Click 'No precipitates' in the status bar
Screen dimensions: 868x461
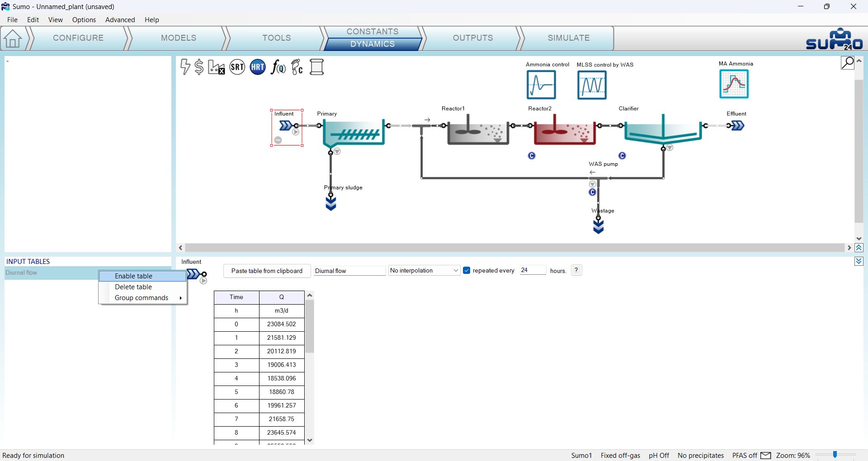[701, 456]
